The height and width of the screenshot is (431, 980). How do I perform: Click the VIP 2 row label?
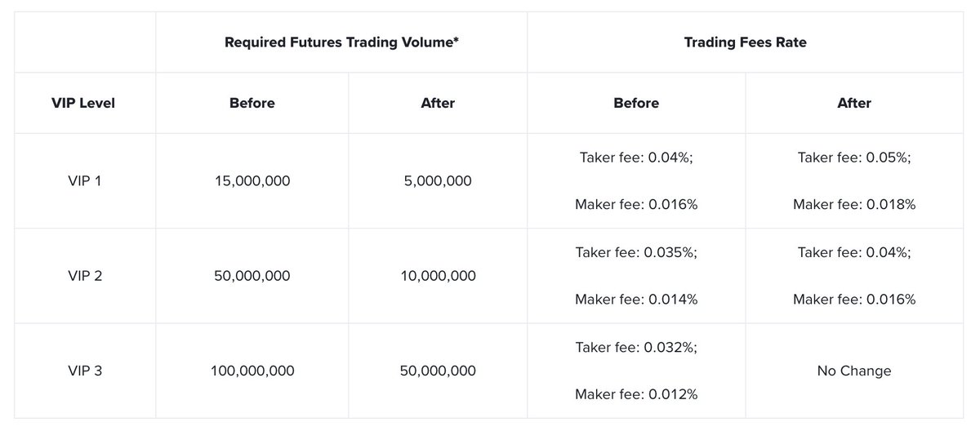tap(85, 276)
